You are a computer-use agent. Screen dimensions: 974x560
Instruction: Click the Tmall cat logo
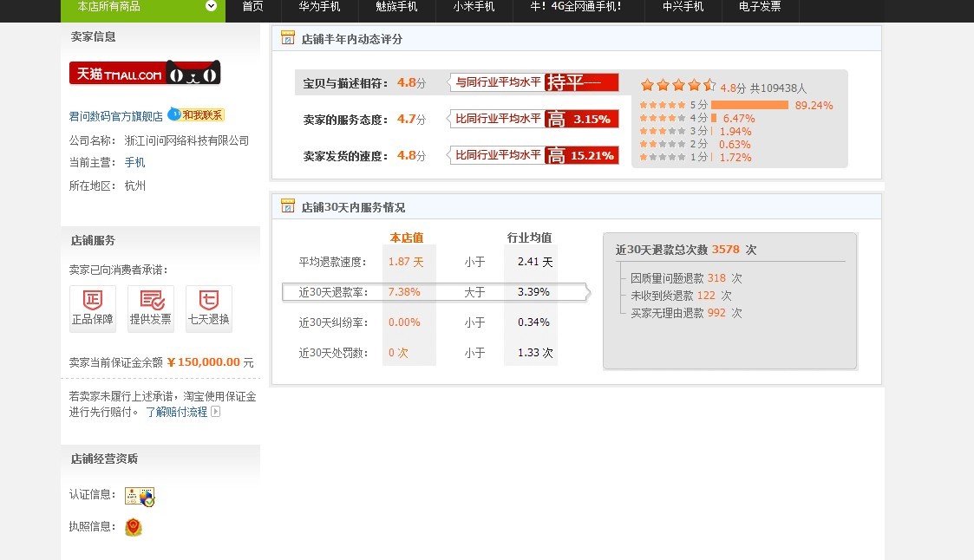[x=145, y=74]
